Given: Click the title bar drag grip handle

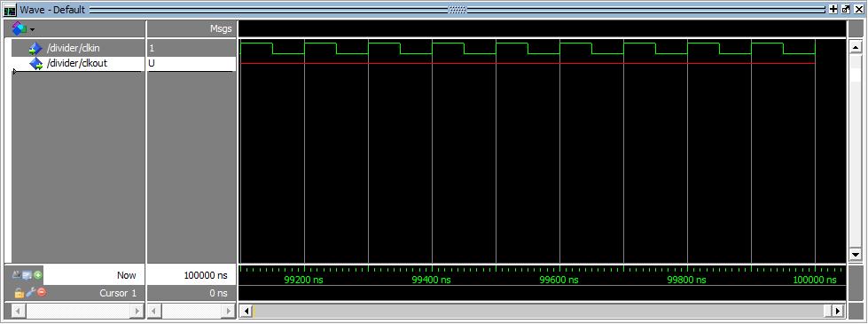Looking at the screenshot, I should (457, 10).
